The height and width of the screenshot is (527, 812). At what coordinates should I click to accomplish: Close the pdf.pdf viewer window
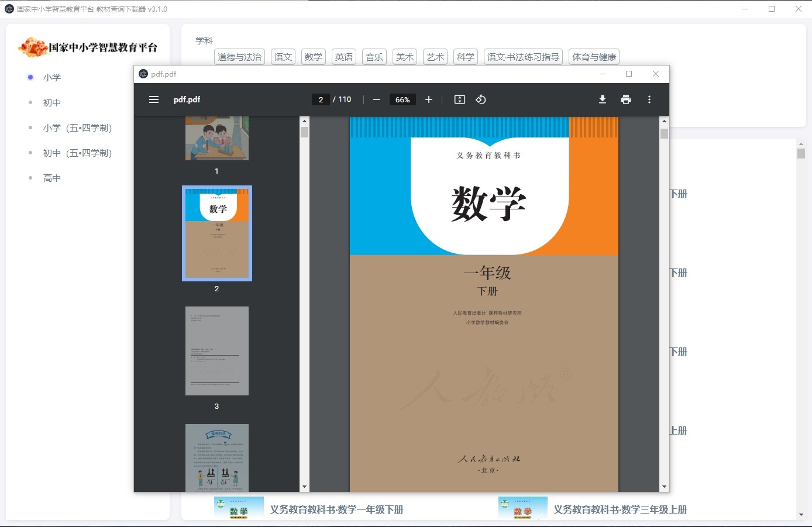(x=656, y=74)
